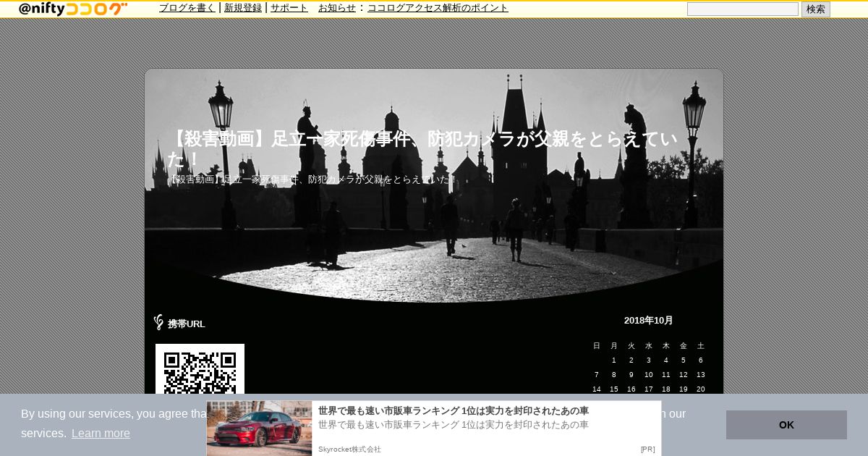Click the red car ad thumbnail
Viewport: 868px width, 456px height.
pyautogui.click(x=259, y=428)
